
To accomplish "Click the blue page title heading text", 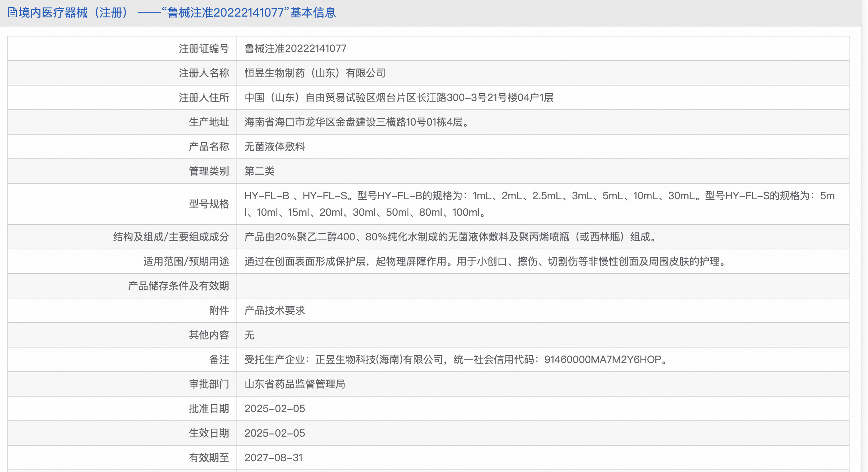I will tap(177, 13).
